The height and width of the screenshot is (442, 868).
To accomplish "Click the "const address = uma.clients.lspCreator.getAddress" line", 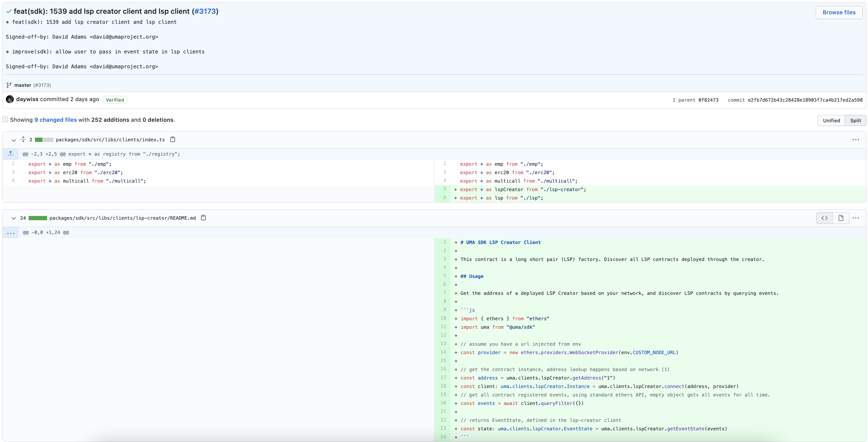I will click(x=538, y=378).
